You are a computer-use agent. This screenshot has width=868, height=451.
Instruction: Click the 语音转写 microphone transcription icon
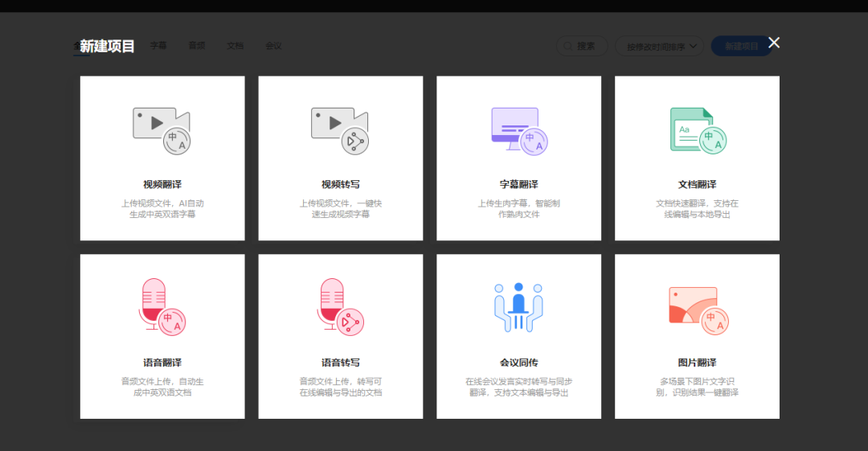tap(341, 306)
